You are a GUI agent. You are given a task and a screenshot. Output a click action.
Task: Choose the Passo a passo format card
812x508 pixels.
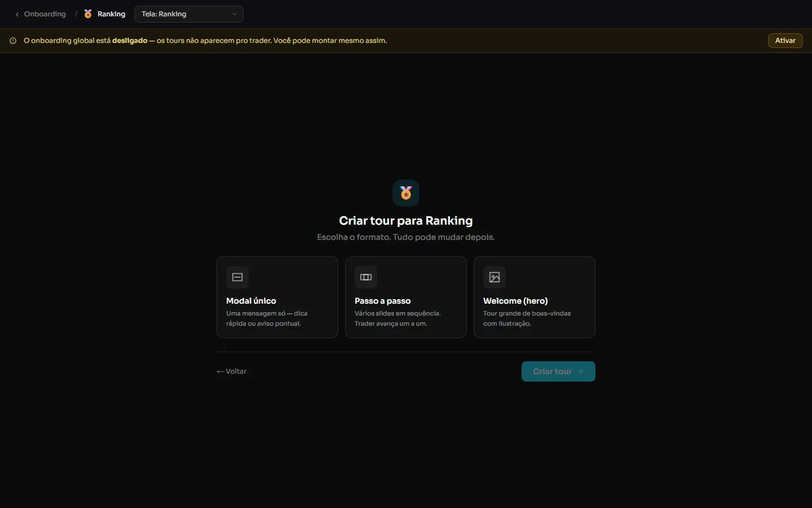point(406,297)
